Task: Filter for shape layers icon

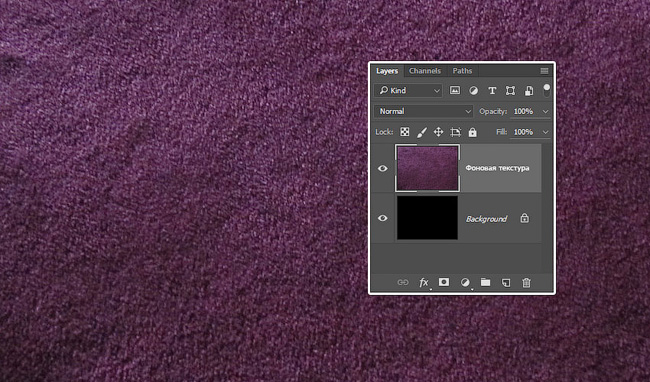Action: tap(510, 90)
